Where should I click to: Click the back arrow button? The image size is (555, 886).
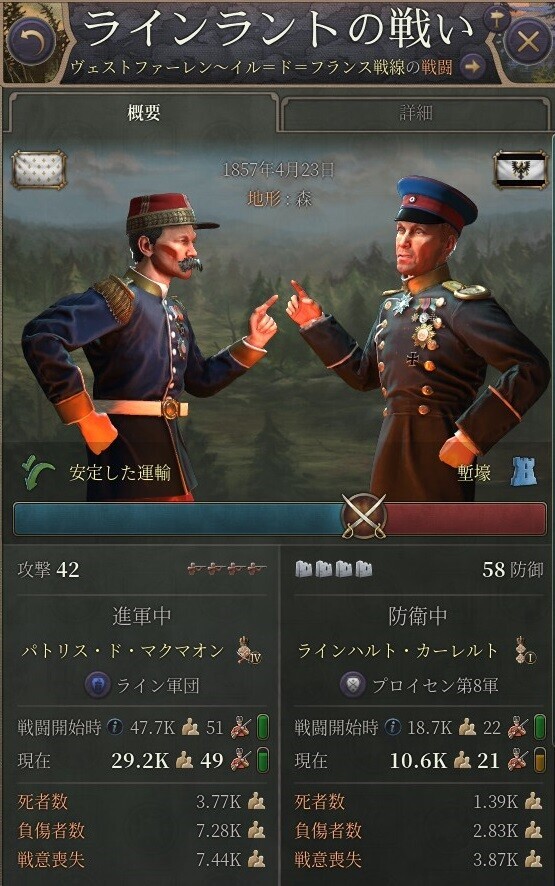pyautogui.click(x=32, y=41)
